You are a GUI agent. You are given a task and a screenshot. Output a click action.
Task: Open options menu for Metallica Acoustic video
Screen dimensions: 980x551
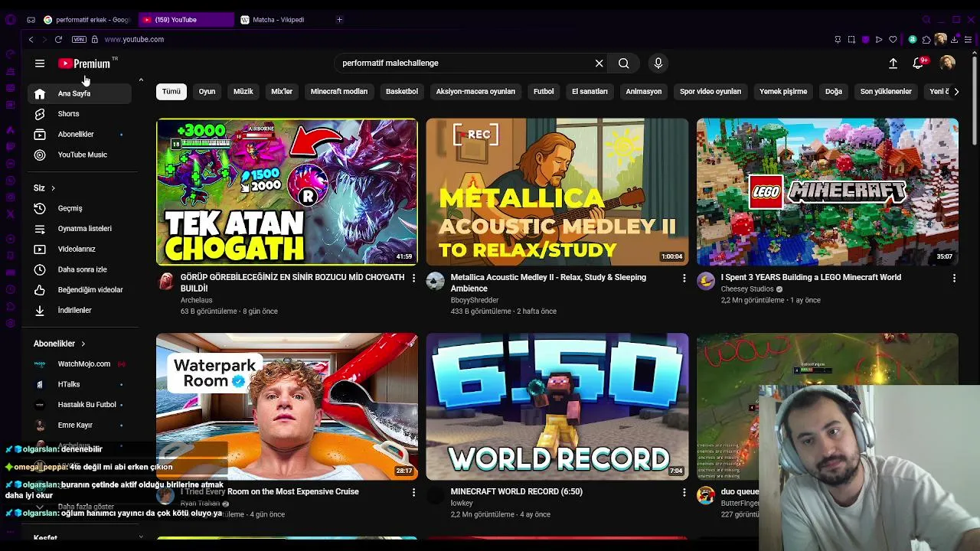click(684, 279)
